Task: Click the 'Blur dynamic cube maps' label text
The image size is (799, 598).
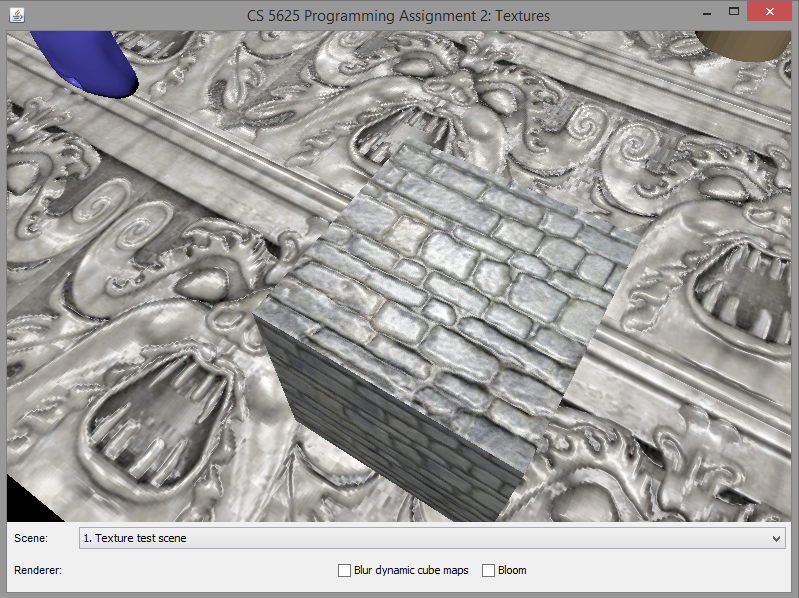Action: coord(411,570)
